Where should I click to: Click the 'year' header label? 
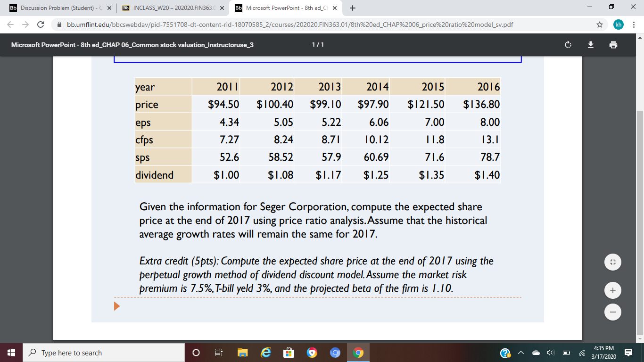click(x=145, y=87)
